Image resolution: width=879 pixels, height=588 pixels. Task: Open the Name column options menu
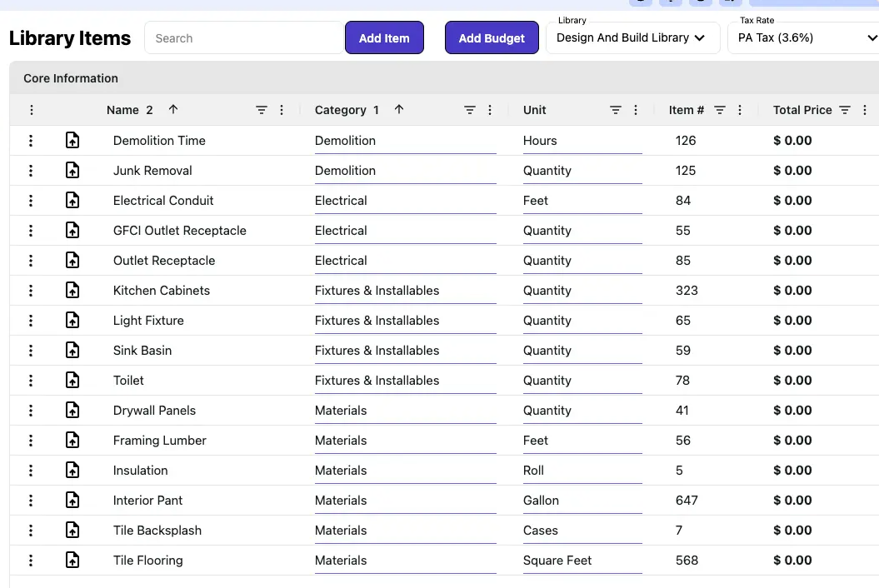(x=282, y=110)
